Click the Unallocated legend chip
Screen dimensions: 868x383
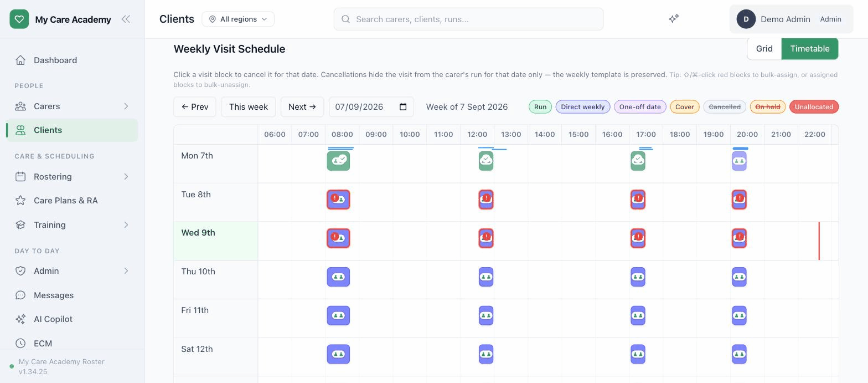pos(814,107)
